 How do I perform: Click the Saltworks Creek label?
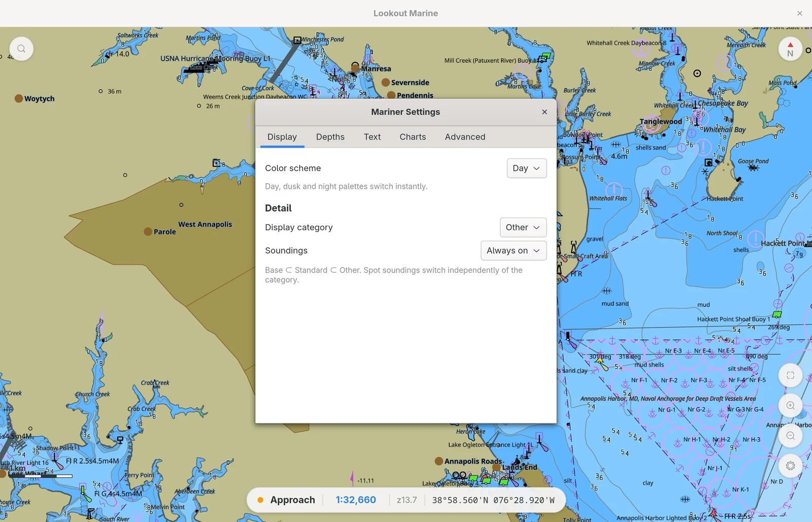[138, 36]
